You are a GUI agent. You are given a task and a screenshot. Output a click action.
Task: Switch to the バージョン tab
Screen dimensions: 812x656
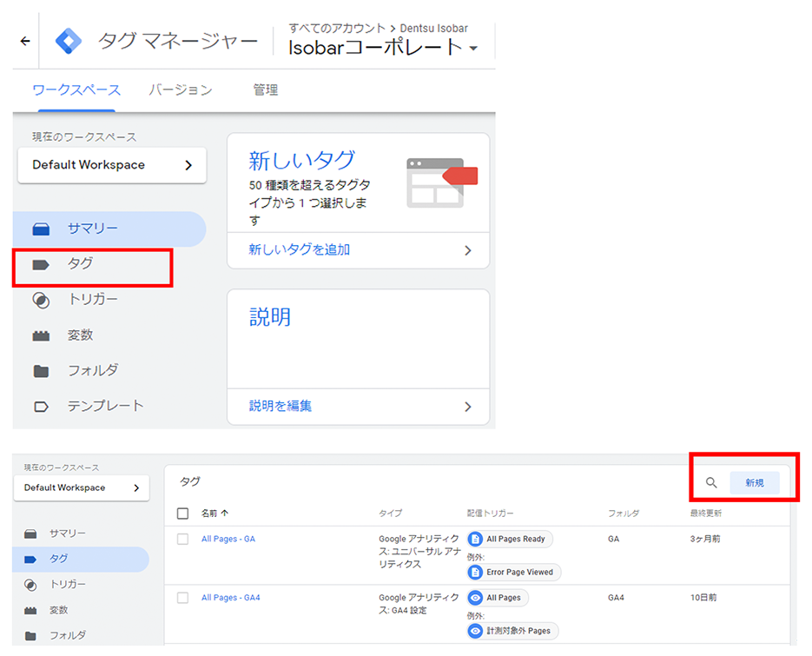click(x=180, y=90)
